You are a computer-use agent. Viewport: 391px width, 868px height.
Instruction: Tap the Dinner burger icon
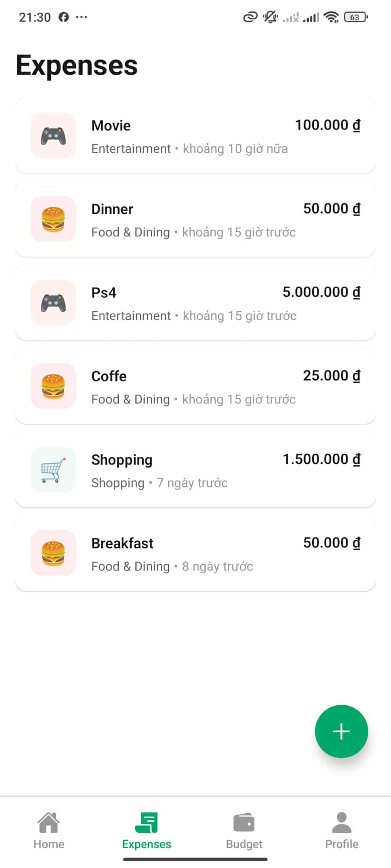pyautogui.click(x=53, y=219)
